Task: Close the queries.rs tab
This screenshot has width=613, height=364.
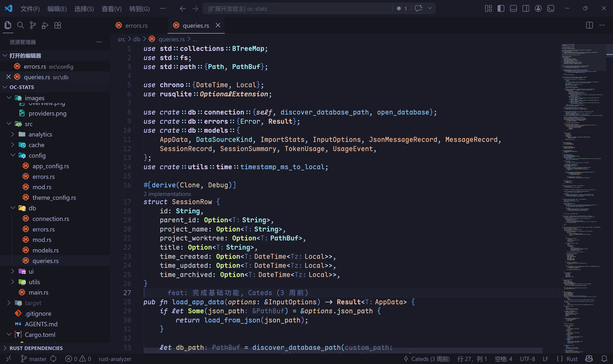Action: pyautogui.click(x=218, y=25)
